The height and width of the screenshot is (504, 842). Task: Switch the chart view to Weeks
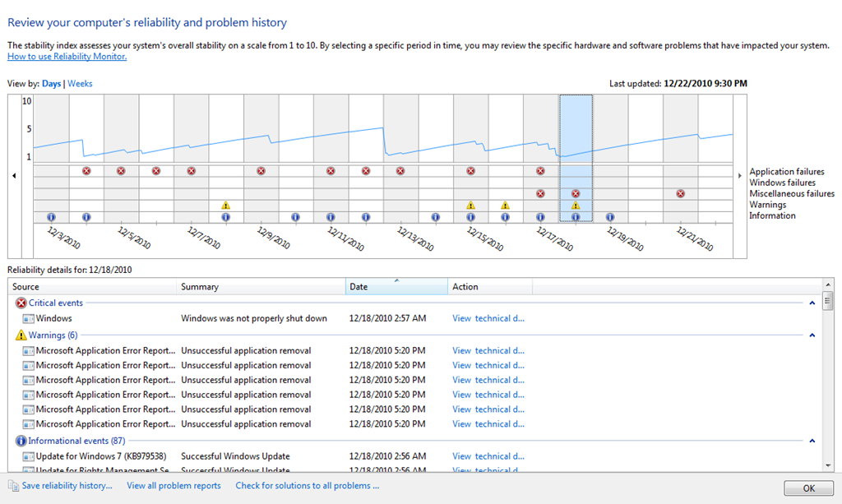(x=80, y=84)
